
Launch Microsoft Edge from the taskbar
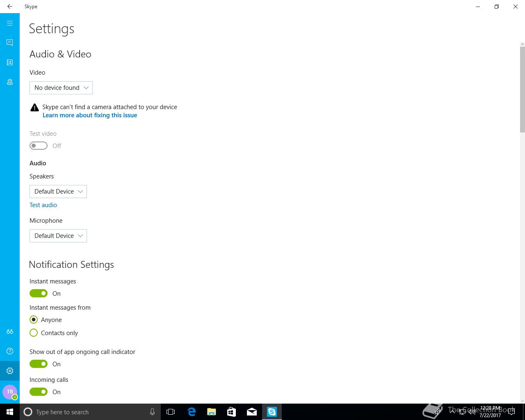(192, 412)
